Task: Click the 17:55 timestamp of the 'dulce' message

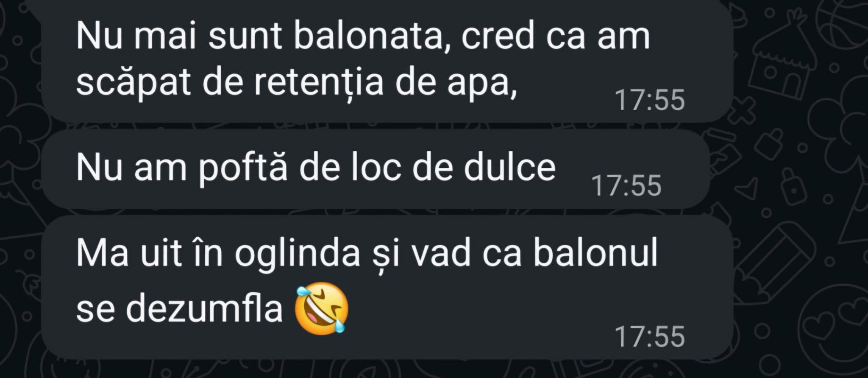Action: (626, 186)
